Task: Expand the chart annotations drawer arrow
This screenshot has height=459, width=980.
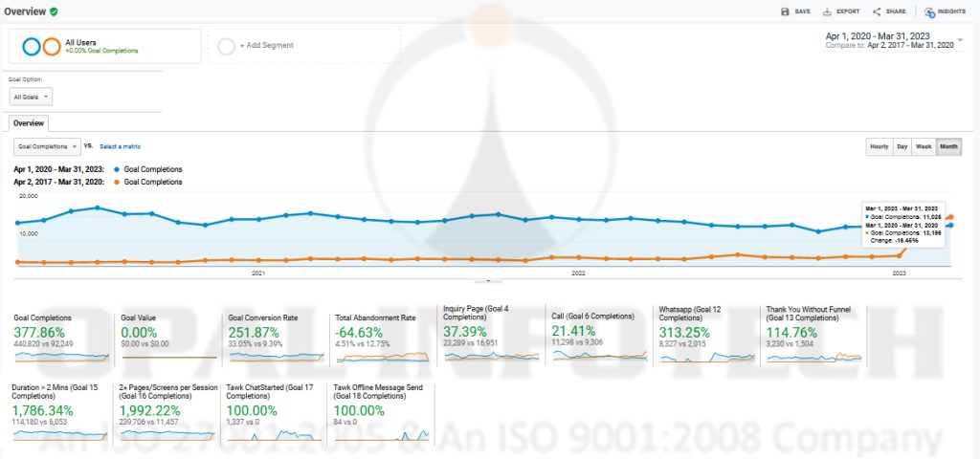Action: (x=489, y=282)
